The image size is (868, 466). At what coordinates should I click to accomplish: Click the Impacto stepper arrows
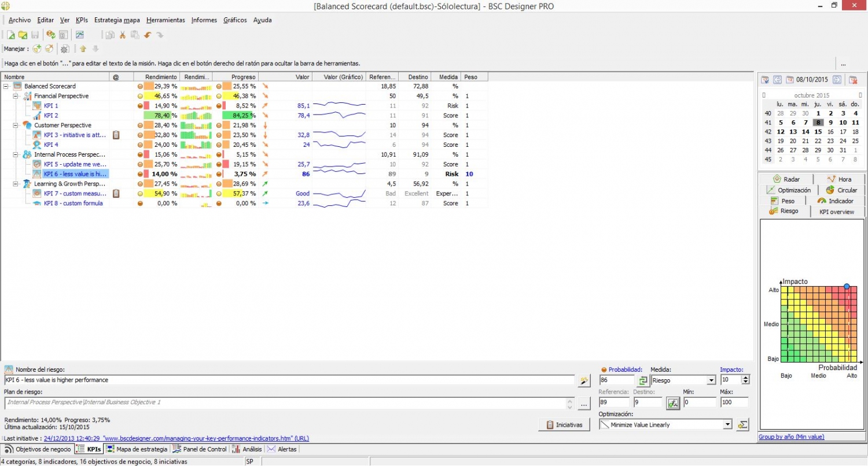click(745, 380)
